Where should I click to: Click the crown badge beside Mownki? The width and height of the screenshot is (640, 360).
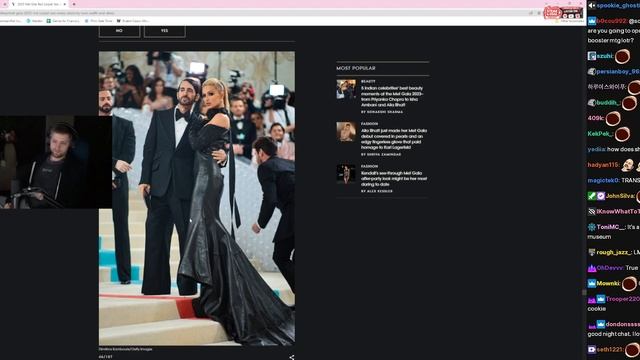[592, 284]
